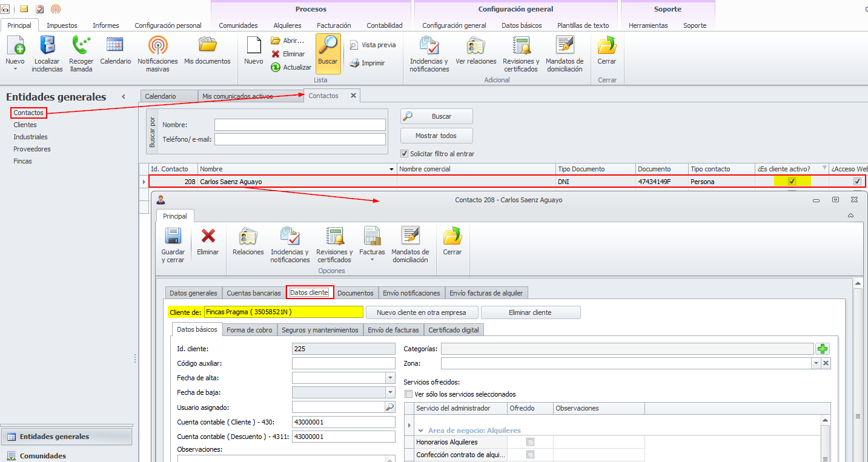Viewport: 868px width, 462px height.
Task: Open the Facturación ribbon tab
Action: pos(334,25)
